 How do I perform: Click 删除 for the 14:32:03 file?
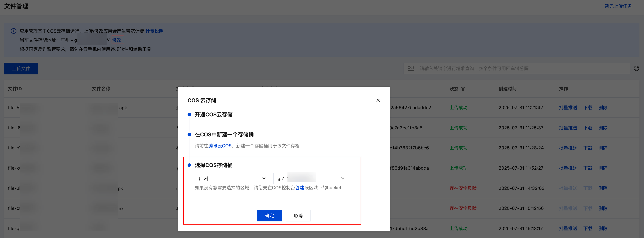click(x=603, y=188)
